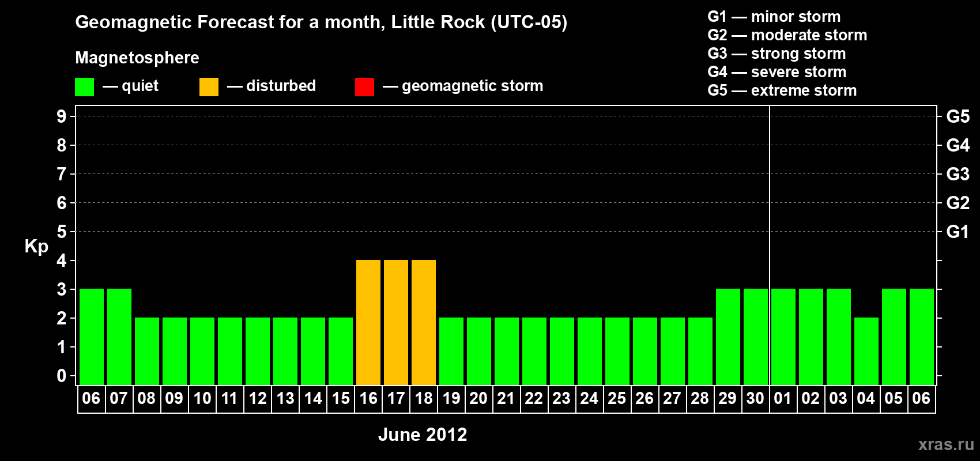Image resolution: width=980 pixels, height=461 pixels.
Task: Click the green bar above date 04
Action: (866, 351)
